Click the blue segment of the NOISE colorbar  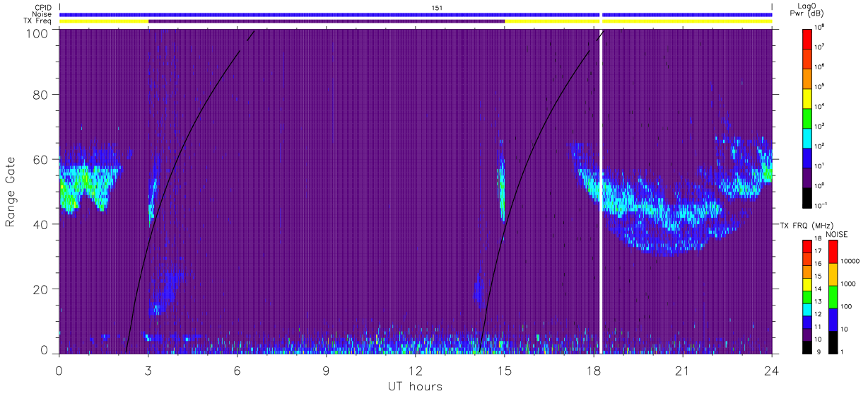pos(833,319)
